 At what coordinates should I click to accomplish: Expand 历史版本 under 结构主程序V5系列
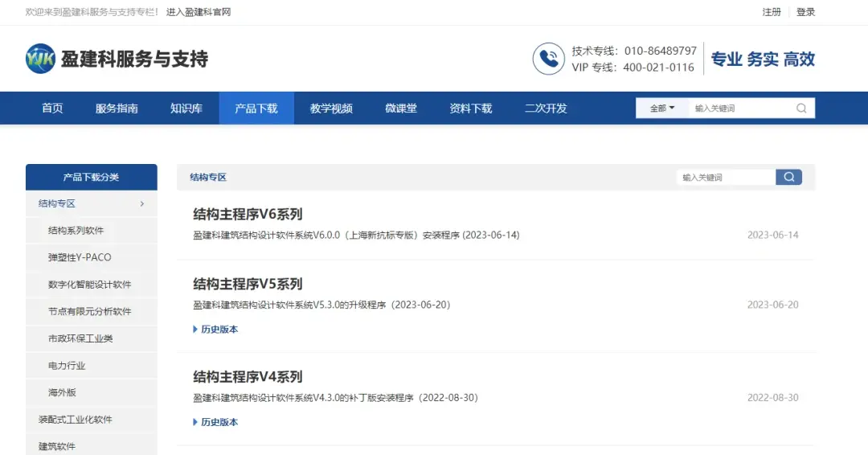click(x=215, y=330)
